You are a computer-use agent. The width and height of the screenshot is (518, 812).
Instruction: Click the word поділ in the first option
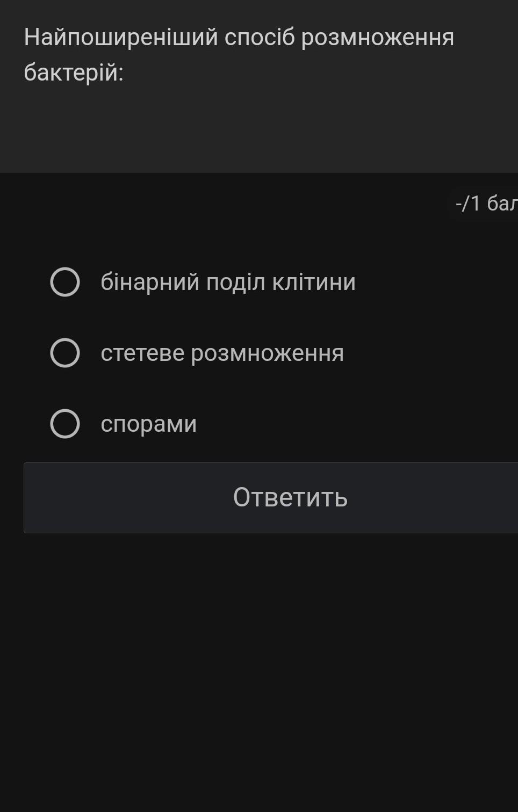[235, 282]
